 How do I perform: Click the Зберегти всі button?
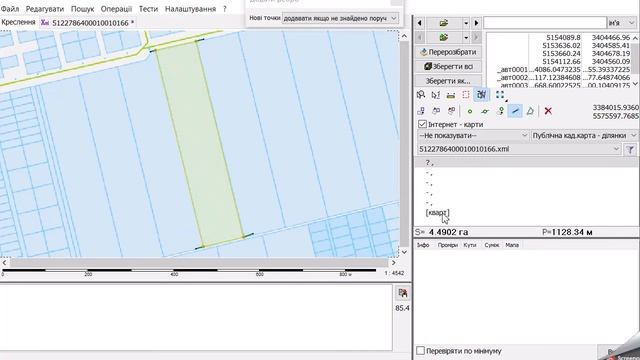point(448,67)
